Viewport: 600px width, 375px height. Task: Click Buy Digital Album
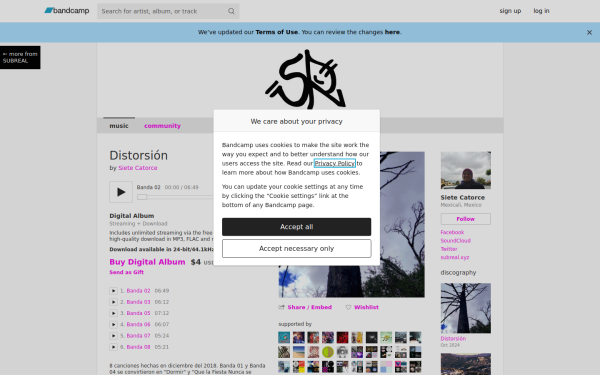tap(147, 262)
